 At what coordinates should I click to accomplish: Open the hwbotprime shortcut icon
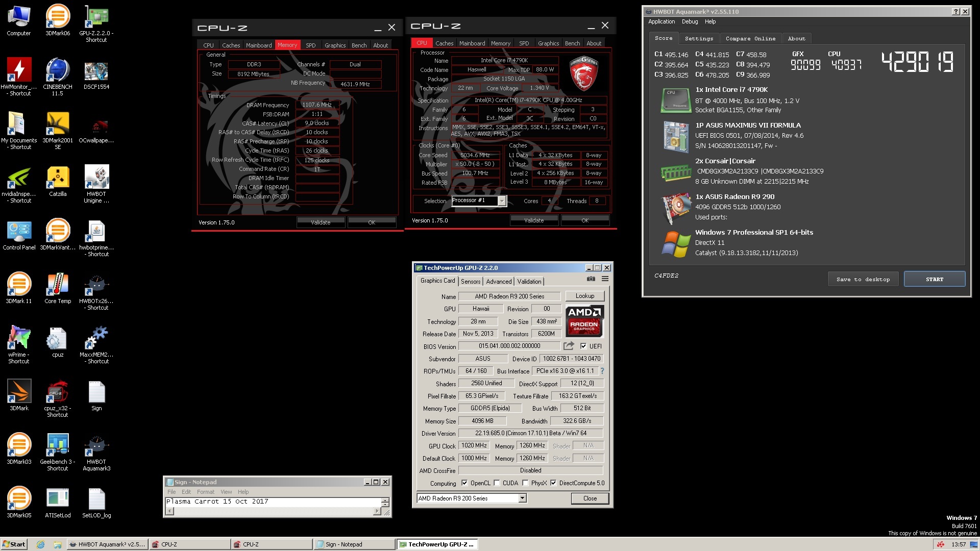click(96, 238)
